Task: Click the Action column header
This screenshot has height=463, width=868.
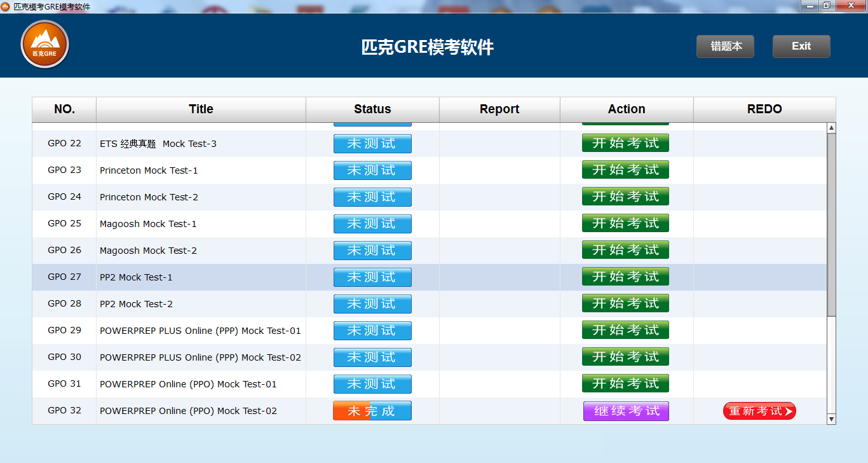Action: (x=627, y=109)
